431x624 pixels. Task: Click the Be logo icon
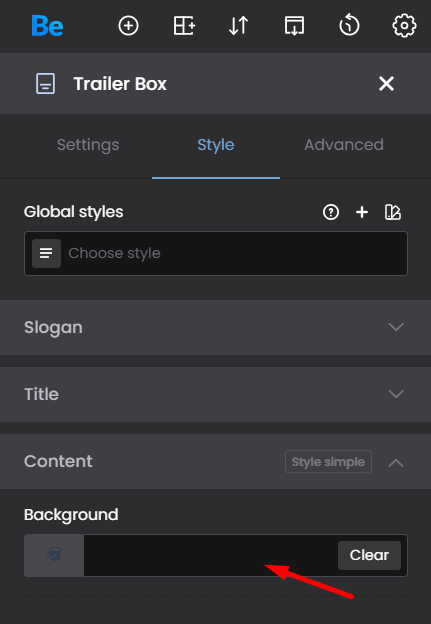point(47,26)
